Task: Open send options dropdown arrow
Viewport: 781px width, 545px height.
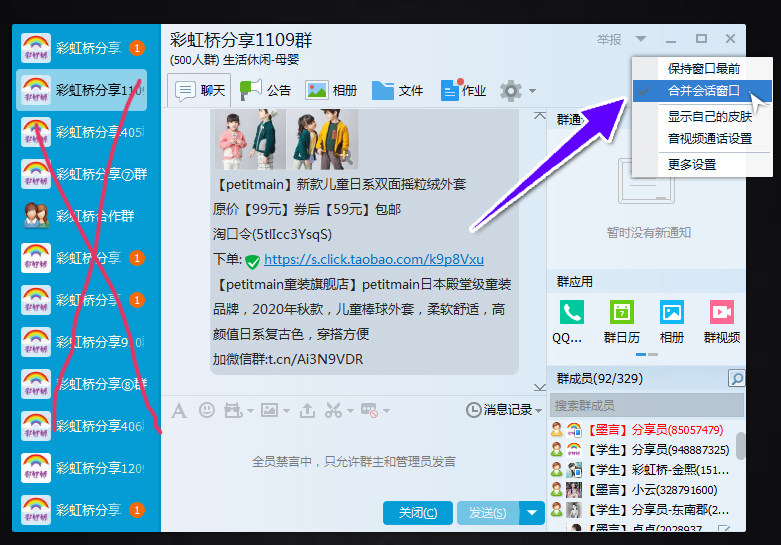Action: coord(532,513)
